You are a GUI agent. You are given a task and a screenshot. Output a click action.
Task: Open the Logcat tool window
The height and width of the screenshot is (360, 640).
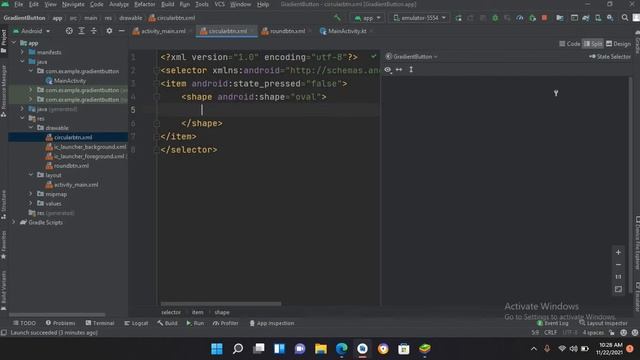point(136,323)
